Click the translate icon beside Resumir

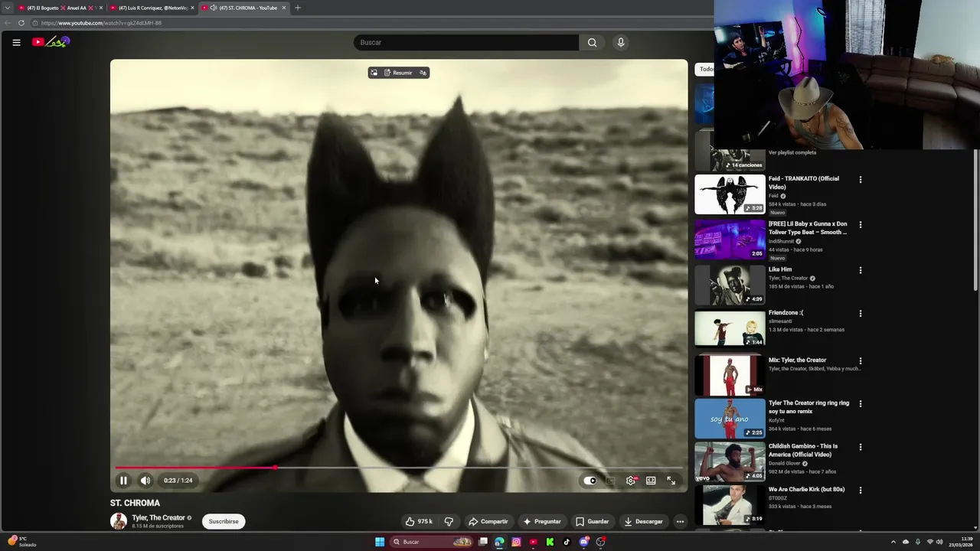(423, 73)
